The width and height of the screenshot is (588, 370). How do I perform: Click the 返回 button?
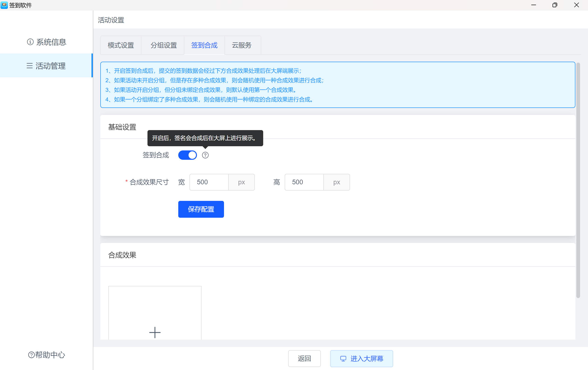pyautogui.click(x=304, y=359)
